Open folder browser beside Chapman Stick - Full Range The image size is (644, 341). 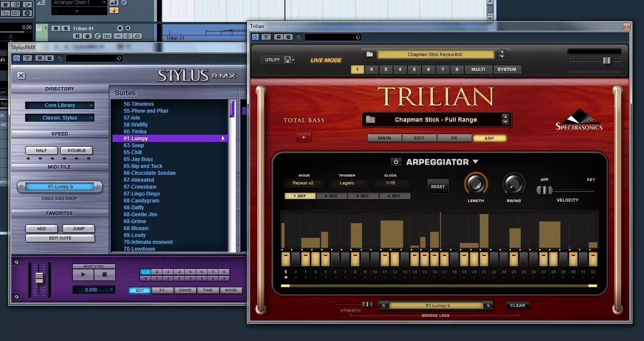click(x=370, y=120)
